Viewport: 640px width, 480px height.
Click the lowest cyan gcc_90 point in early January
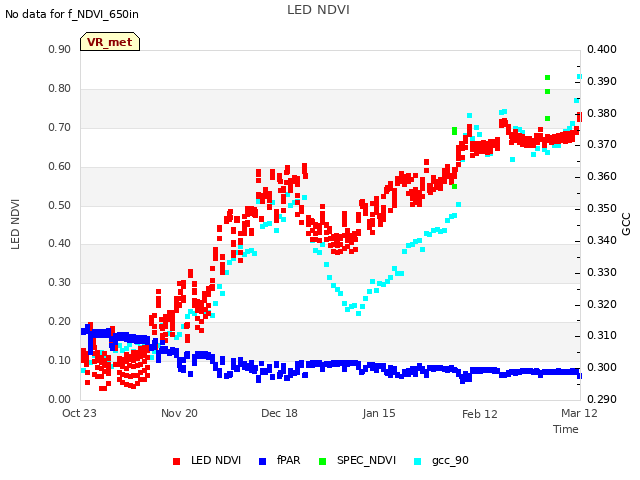coord(358,313)
